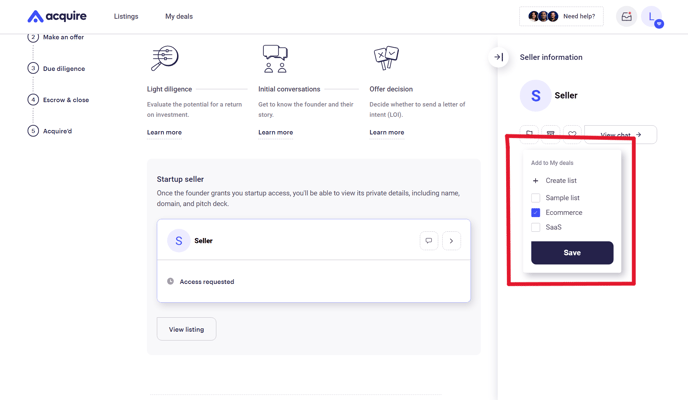The height and width of the screenshot is (400, 688).
Task: Click the Seller avatar in Seller information
Action: point(535,96)
